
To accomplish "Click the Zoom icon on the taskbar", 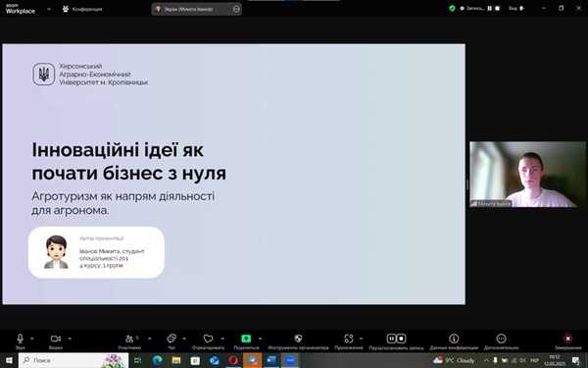I will click(290, 360).
